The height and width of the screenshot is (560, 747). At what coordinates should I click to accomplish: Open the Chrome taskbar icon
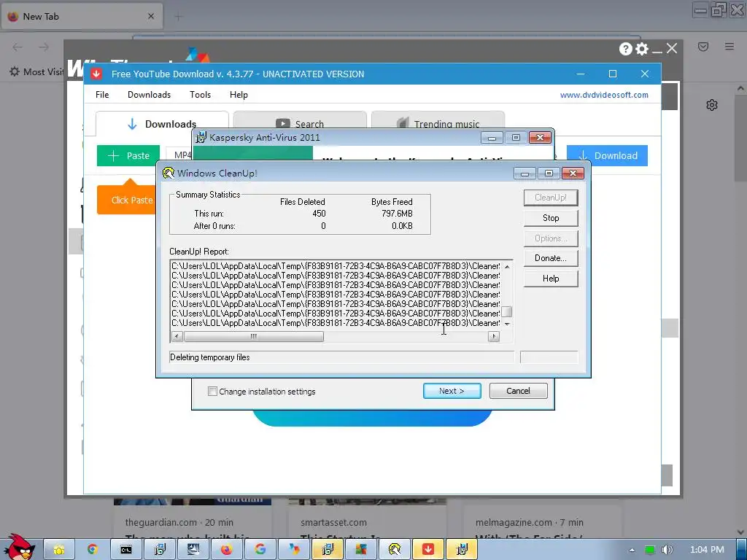pyautogui.click(x=92, y=550)
